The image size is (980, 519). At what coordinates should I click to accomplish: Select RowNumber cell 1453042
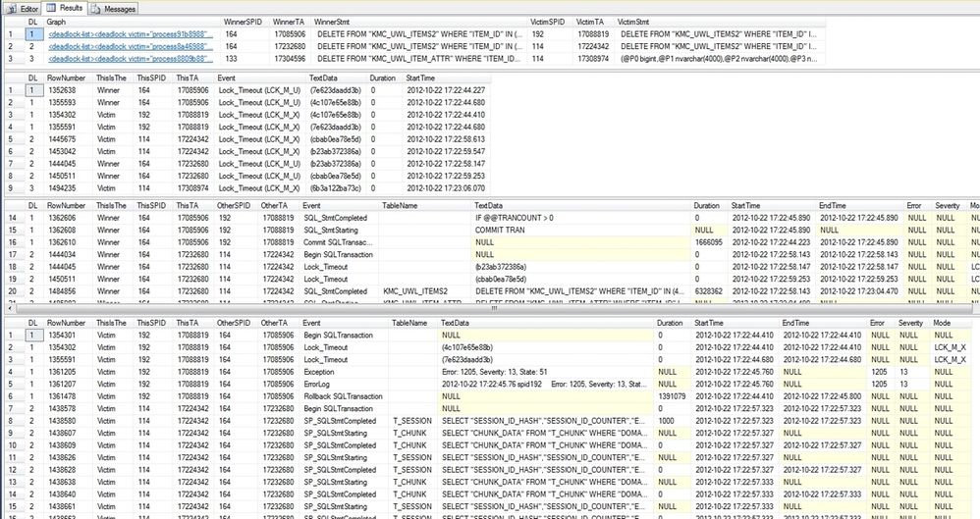click(x=69, y=151)
